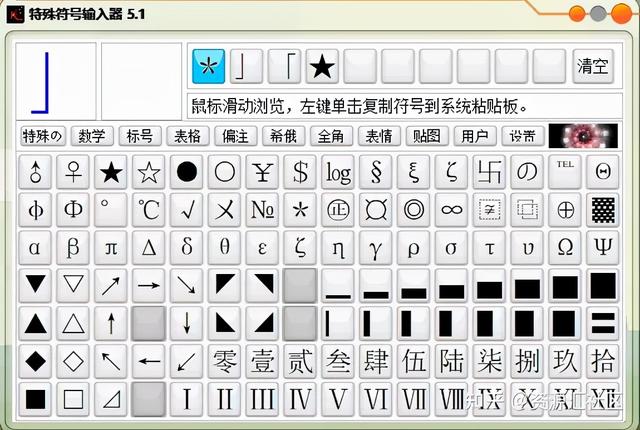Copy the check mark √ symbol
This screenshot has height=430, width=640.
click(187, 210)
